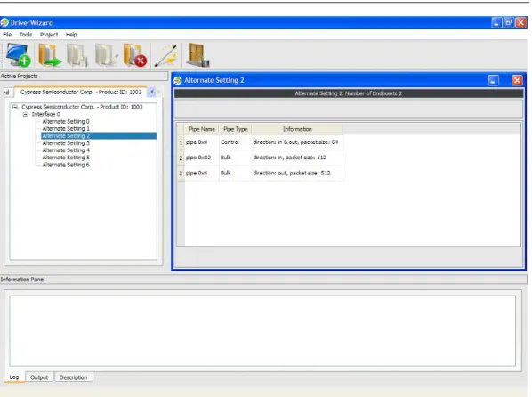Viewport: 532px width, 397px height.
Task: Click the 'Control' pipe type cell
Action: 235,142
